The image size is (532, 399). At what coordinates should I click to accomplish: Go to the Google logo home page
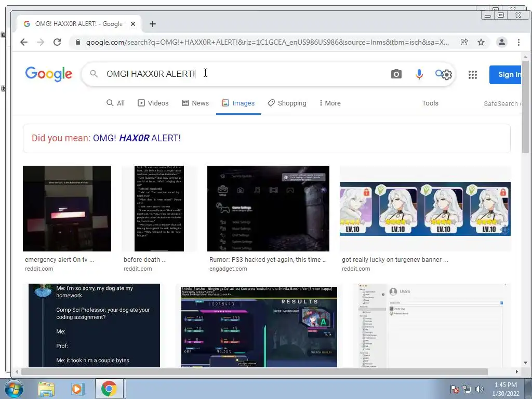[48, 74]
